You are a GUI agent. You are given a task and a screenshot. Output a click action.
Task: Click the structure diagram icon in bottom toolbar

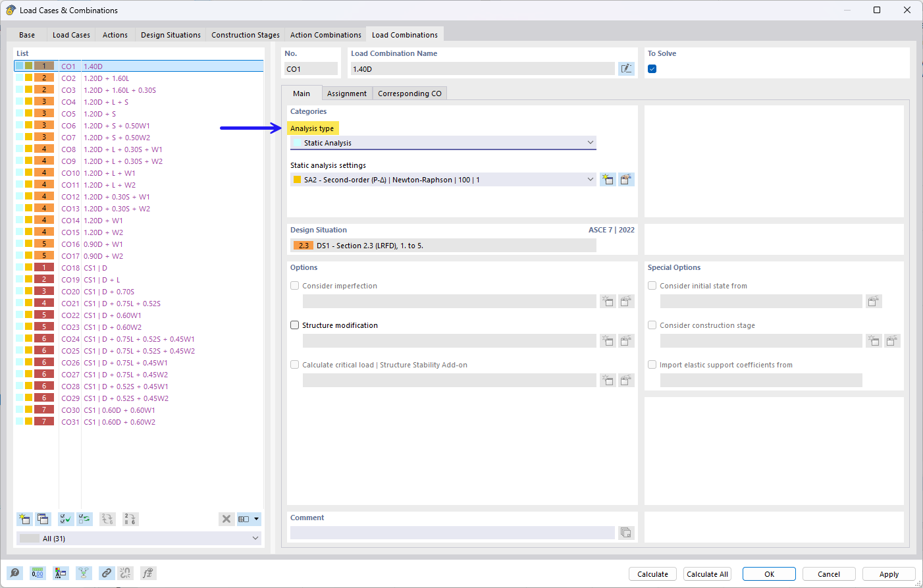84,573
